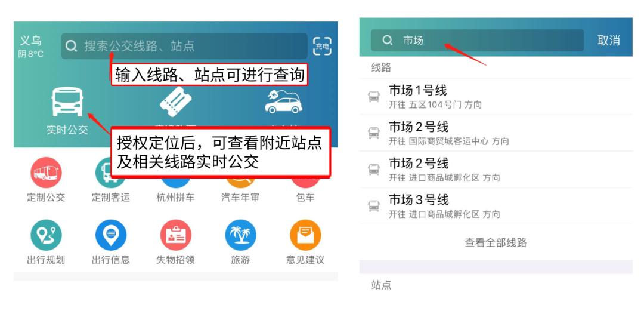Tap the 意见建议 envelope icon

tap(305, 235)
